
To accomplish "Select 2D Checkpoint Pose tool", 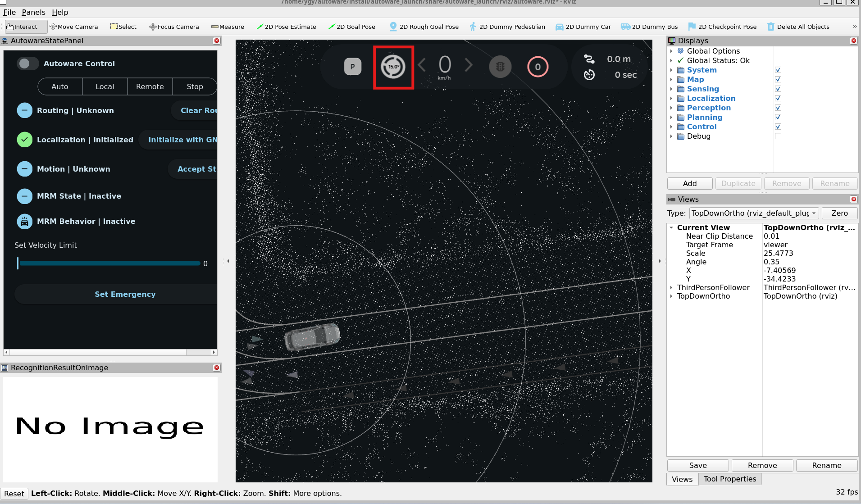I will tap(722, 27).
